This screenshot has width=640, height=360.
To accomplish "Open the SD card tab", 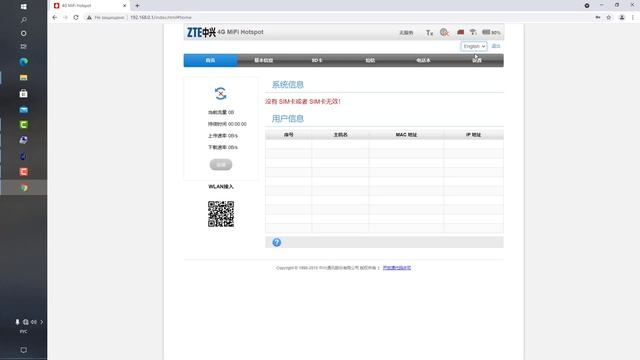I will (317, 60).
